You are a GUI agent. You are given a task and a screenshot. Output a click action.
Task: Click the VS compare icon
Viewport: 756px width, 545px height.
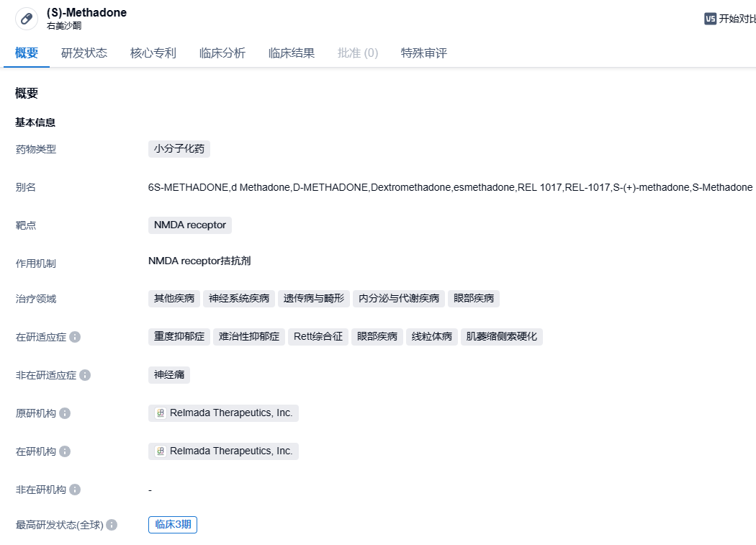tap(710, 19)
